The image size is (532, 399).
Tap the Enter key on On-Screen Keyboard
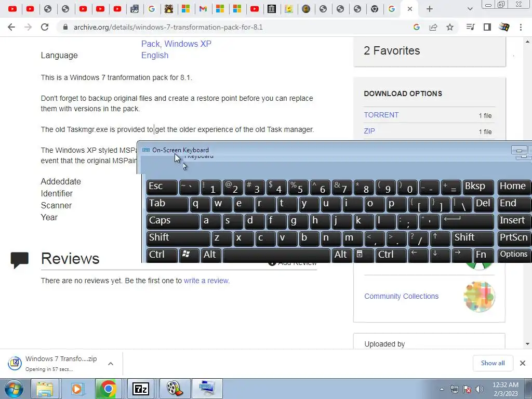click(467, 221)
